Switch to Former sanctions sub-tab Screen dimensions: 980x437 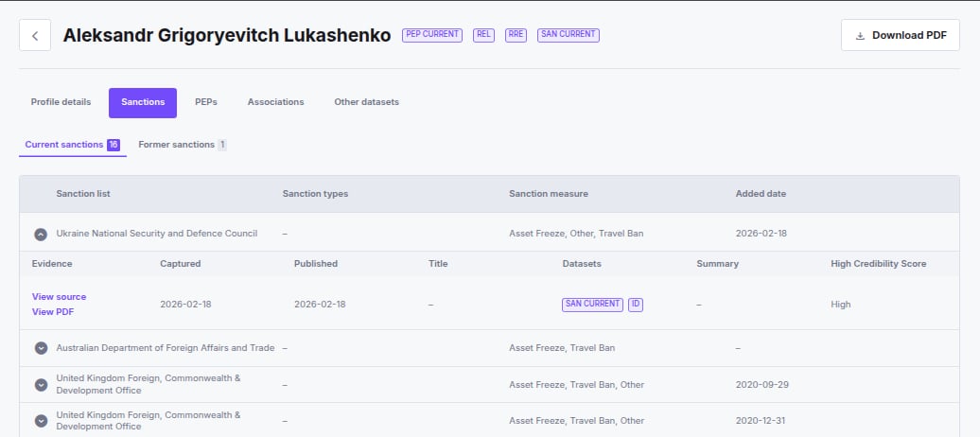[182, 145]
